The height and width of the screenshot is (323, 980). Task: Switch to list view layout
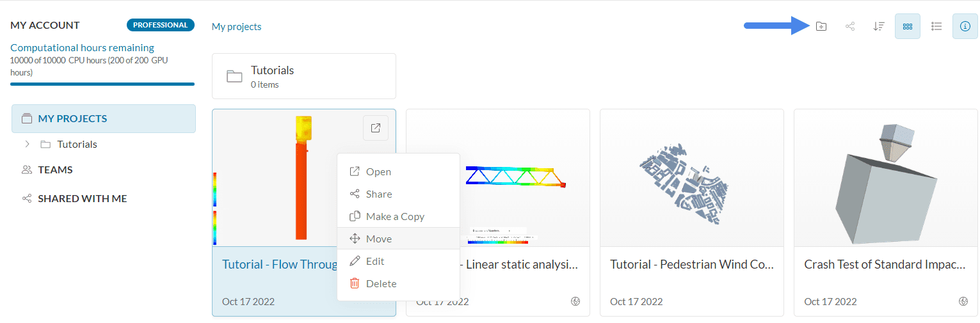pos(936,26)
